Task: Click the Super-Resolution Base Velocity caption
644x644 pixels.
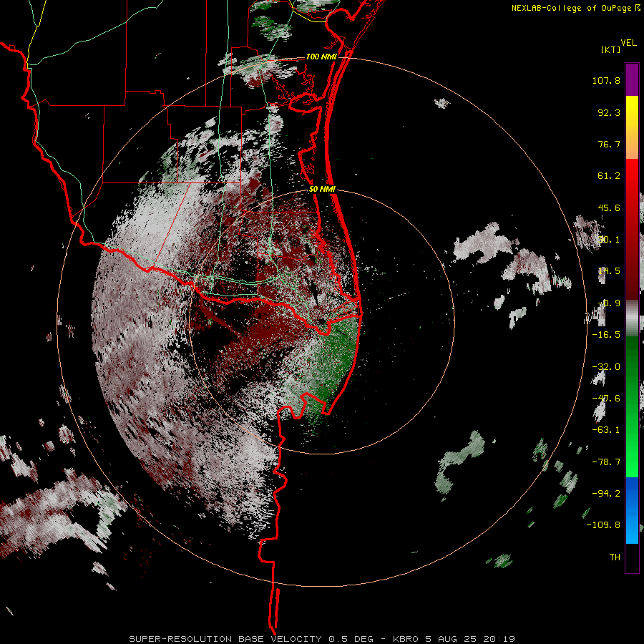Action: coord(322,639)
